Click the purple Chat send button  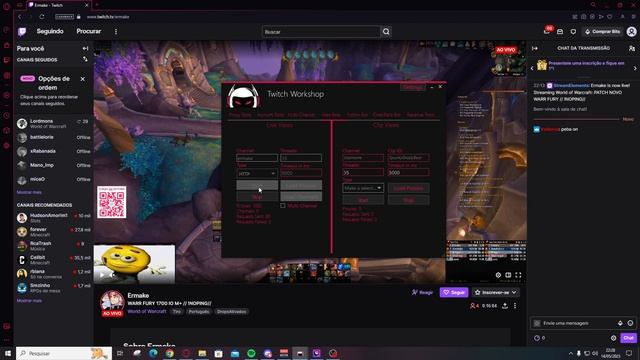point(628,338)
